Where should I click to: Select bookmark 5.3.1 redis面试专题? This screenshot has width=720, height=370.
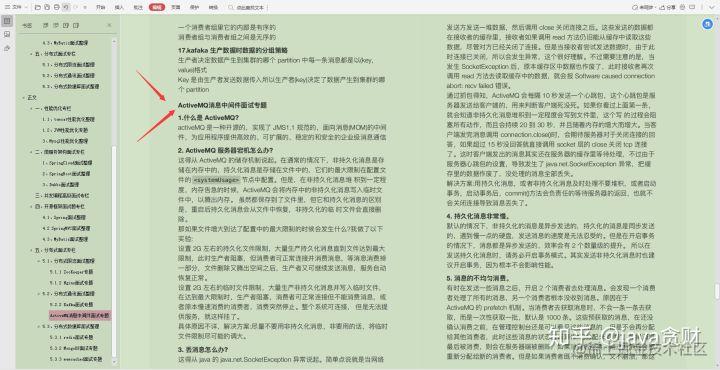click(x=71, y=337)
